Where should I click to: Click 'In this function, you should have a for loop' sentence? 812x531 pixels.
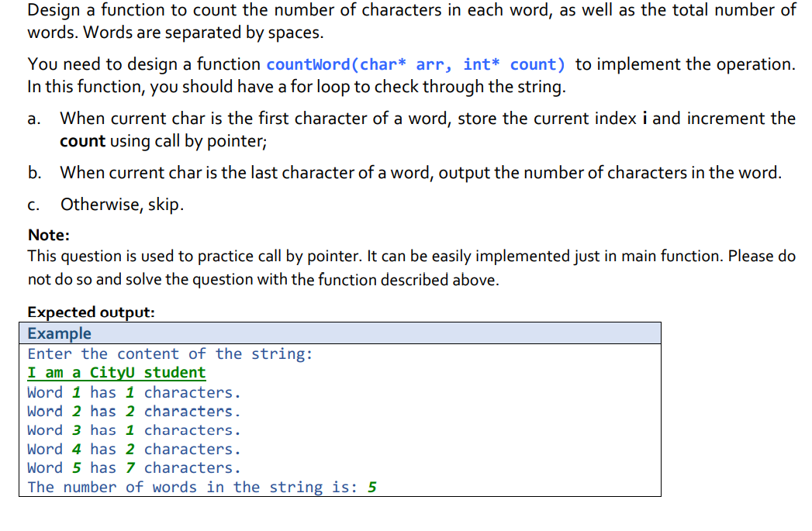coord(297,86)
